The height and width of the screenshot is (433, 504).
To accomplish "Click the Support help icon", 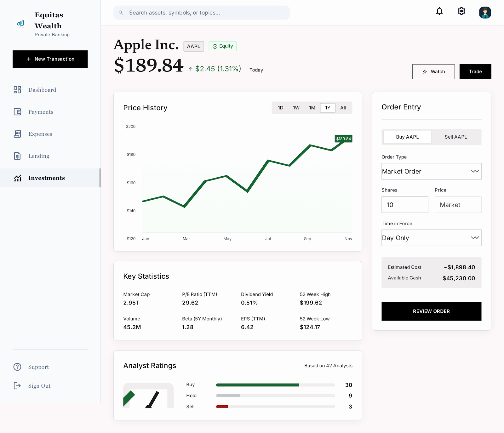I will pyautogui.click(x=17, y=367).
